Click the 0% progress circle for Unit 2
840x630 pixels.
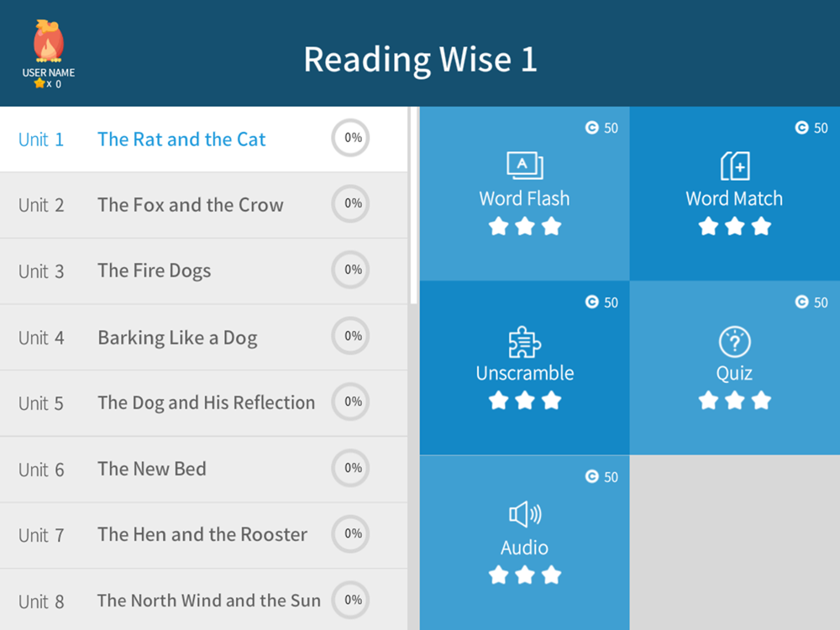(350, 204)
